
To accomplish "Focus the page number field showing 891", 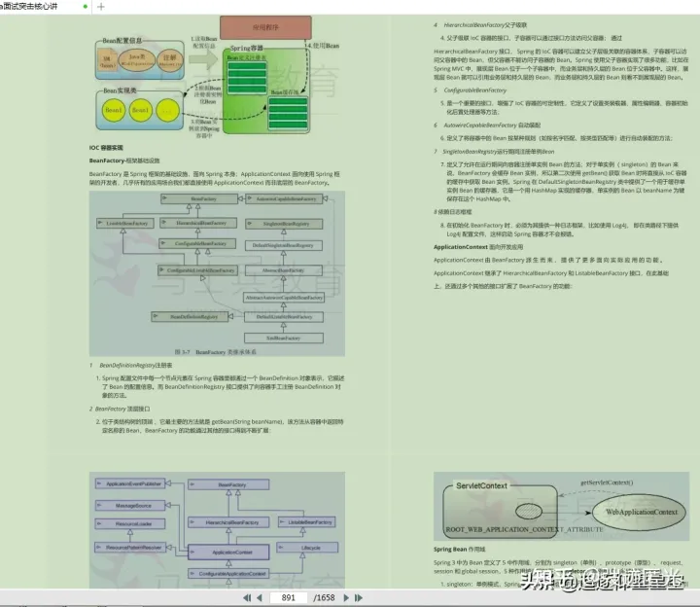I will pyautogui.click(x=289, y=597).
